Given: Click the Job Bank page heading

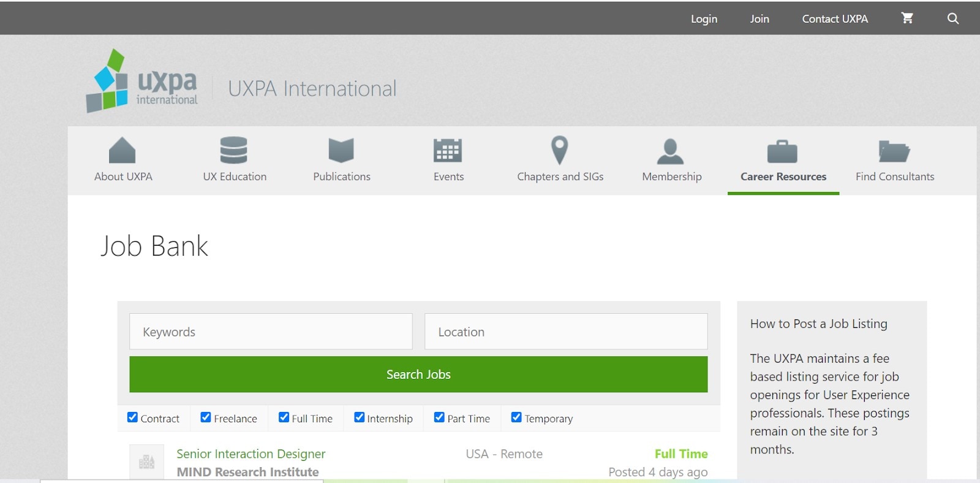Looking at the screenshot, I should click(154, 246).
